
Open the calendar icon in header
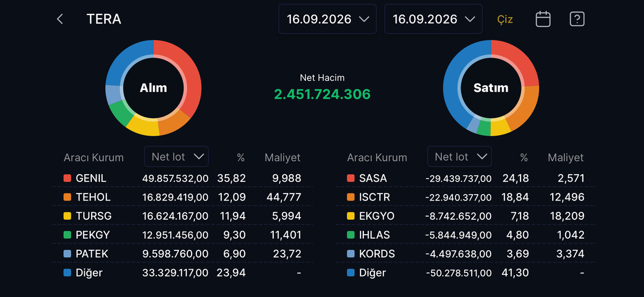[543, 19]
